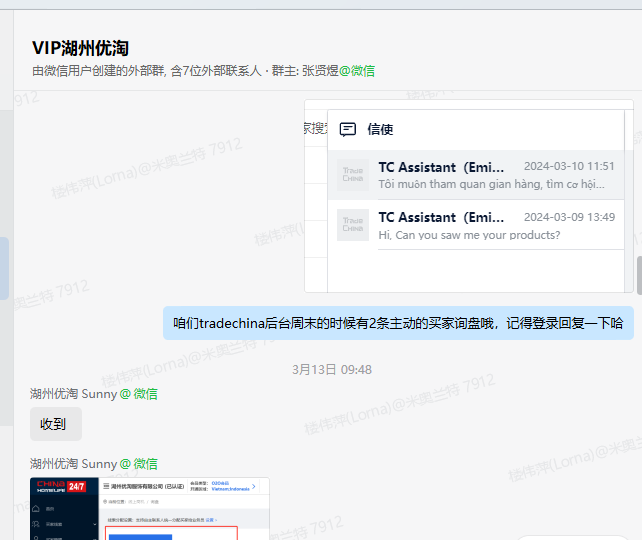
Task: Click the 群主: 张贤煜 group owner text
Action: [x=305, y=71]
